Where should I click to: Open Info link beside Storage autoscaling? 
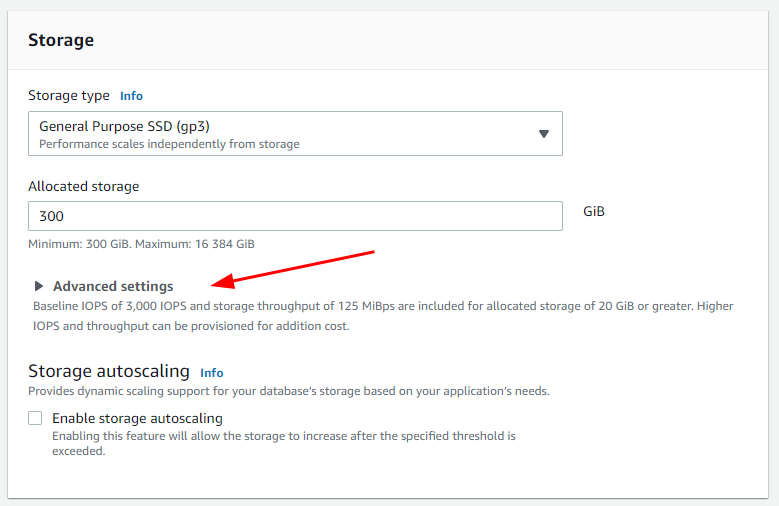pos(212,373)
